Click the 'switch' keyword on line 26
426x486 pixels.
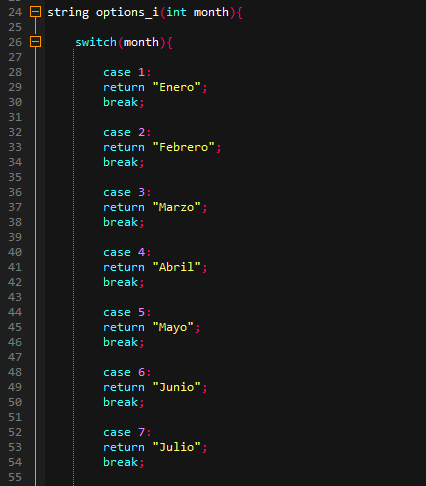click(x=96, y=42)
